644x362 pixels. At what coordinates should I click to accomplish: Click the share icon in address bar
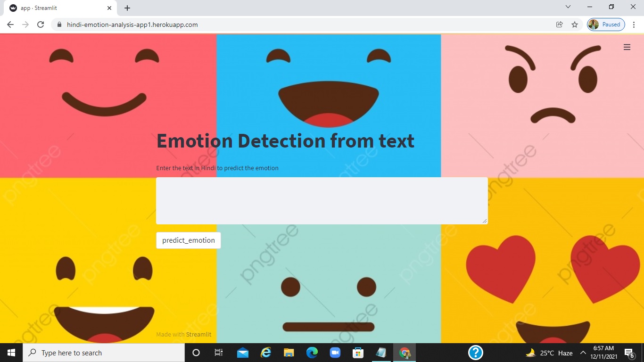click(559, 24)
